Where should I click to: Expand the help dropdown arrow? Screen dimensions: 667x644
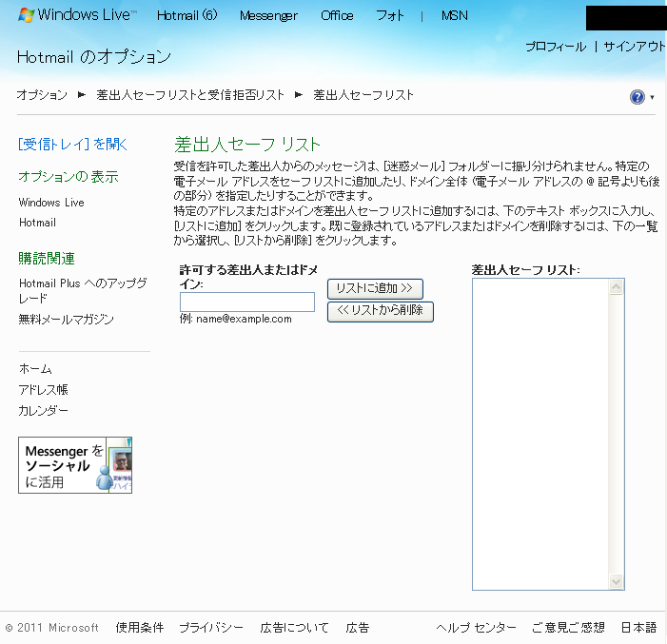coord(652,97)
